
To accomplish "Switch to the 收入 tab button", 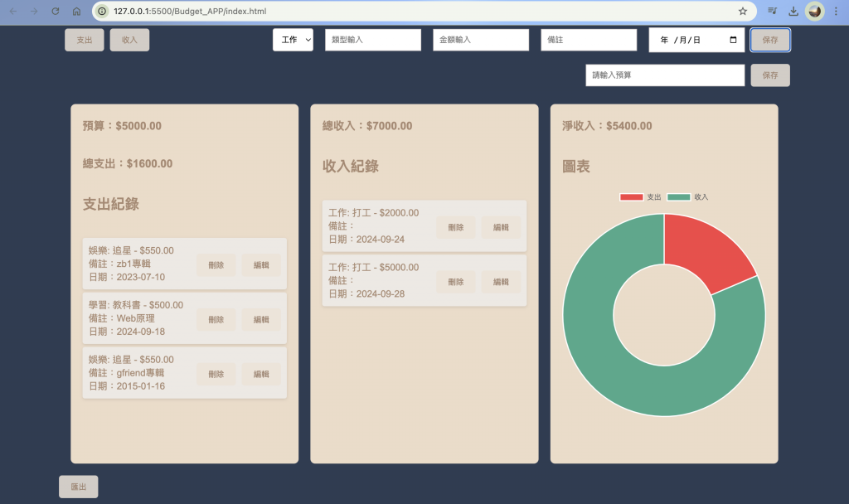I will [x=129, y=40].
